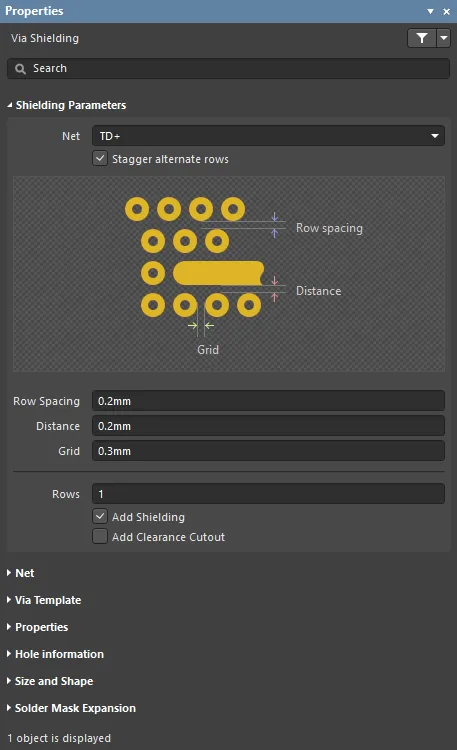Collapse the Shielding Parameters section
457x750 pixels.
coord(10,105)
